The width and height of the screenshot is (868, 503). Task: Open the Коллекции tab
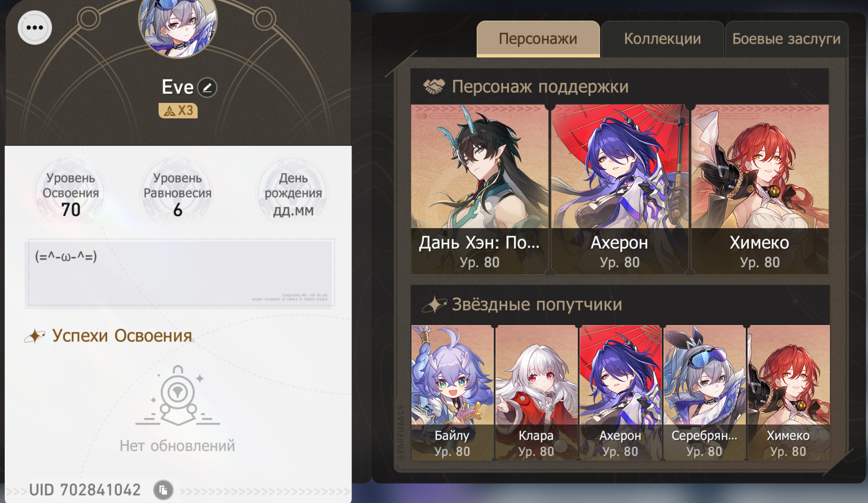662,39
